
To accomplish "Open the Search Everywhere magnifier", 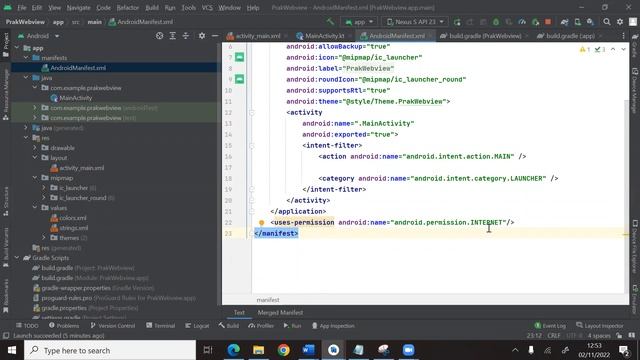I will [607, 22].
